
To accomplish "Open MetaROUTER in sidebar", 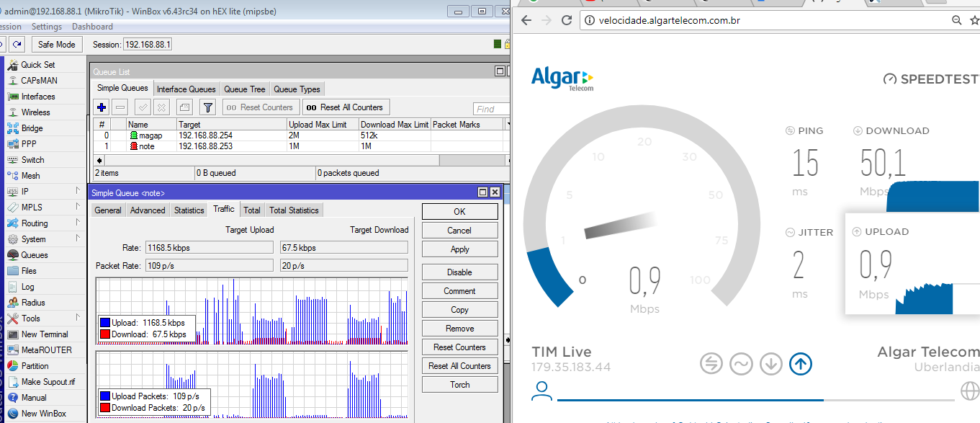I will (x=46, y=350).
